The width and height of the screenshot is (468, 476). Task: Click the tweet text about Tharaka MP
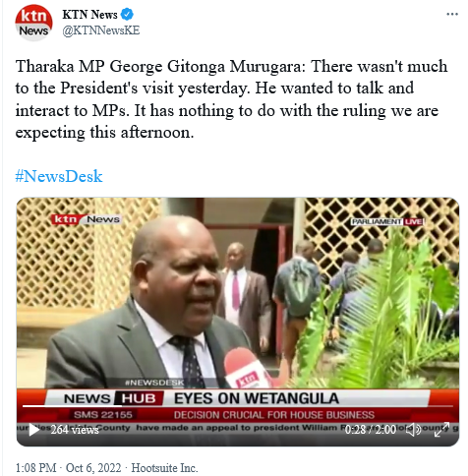[231, 99]
